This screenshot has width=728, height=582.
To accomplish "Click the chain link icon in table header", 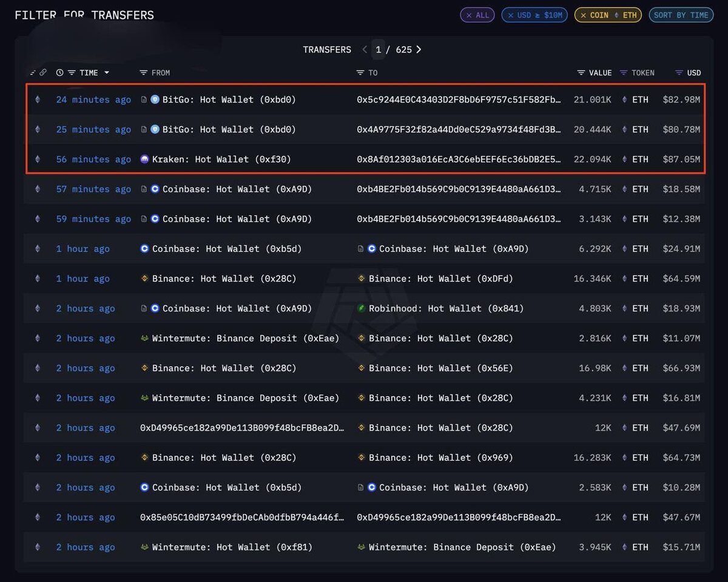I will pos(42,73).
